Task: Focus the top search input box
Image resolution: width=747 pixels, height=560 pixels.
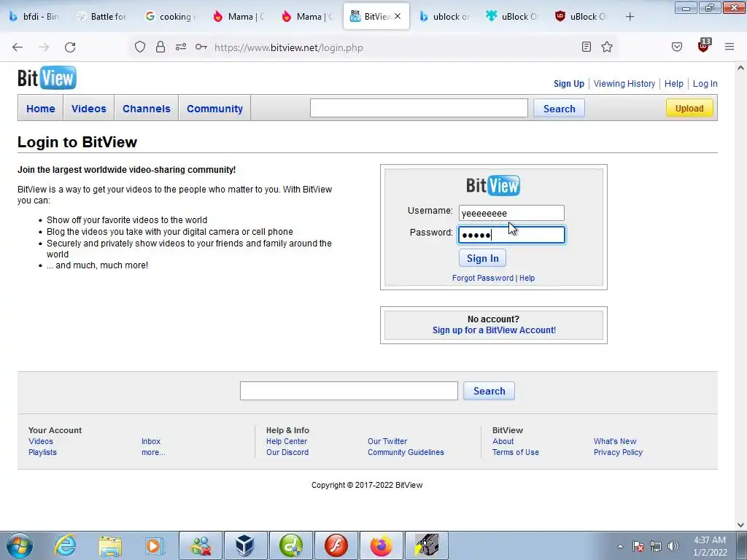Action: (x=419, y=108)
